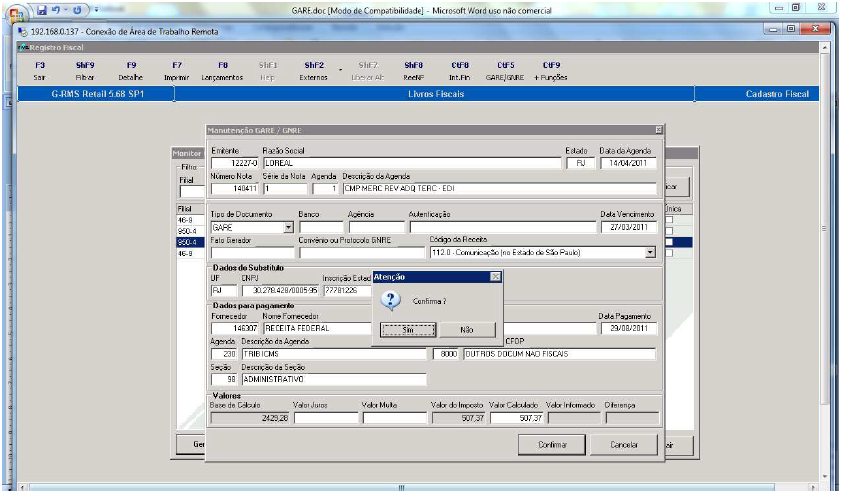Click the G-RMS Retail 5.68 SP1 label

tap(98, 94)
